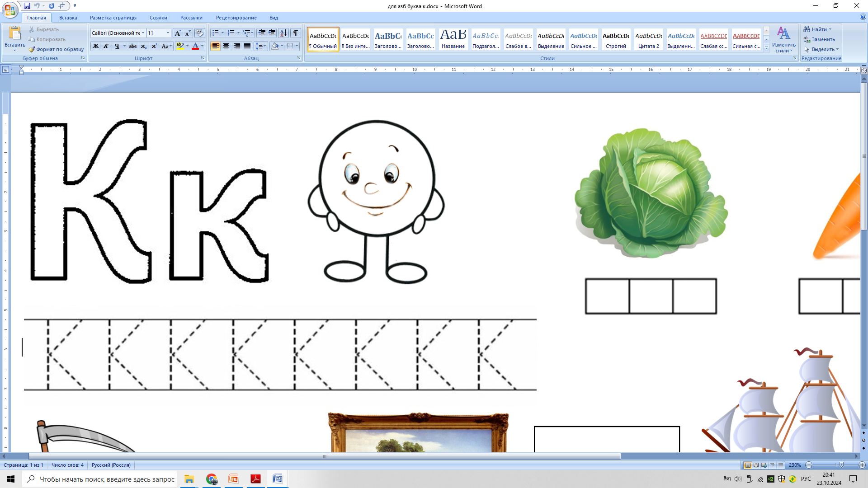This screenshot has width=868, height=488.
Task: Align text left
Action: 216,46
